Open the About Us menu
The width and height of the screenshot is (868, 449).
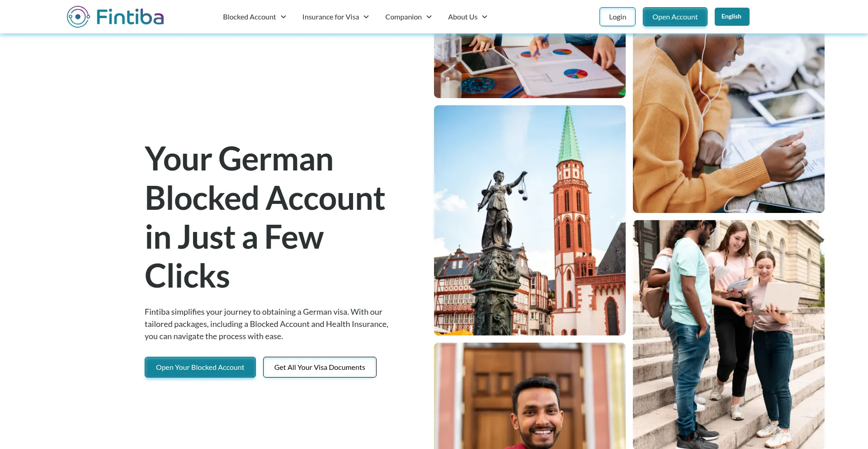point(462,17)
